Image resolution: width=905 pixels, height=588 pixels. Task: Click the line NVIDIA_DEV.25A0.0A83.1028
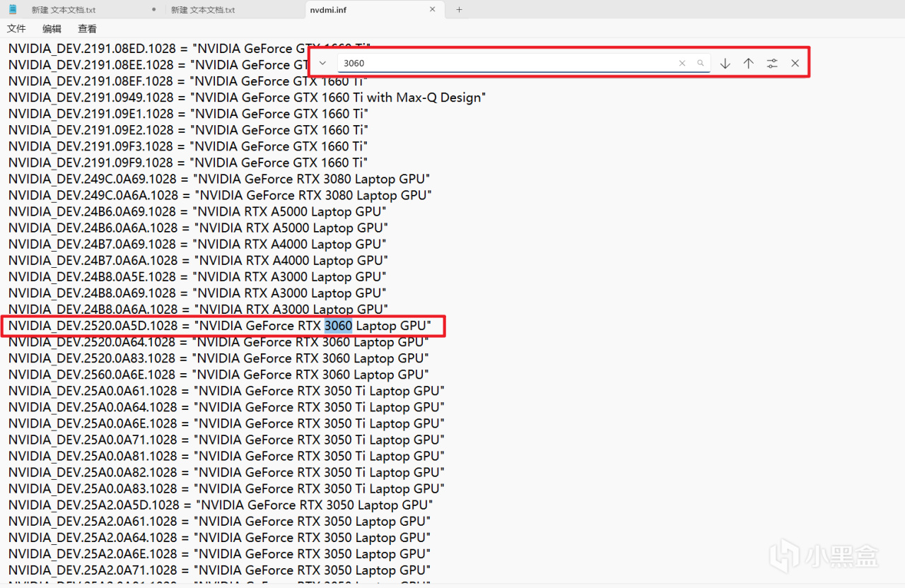[226, 488]
